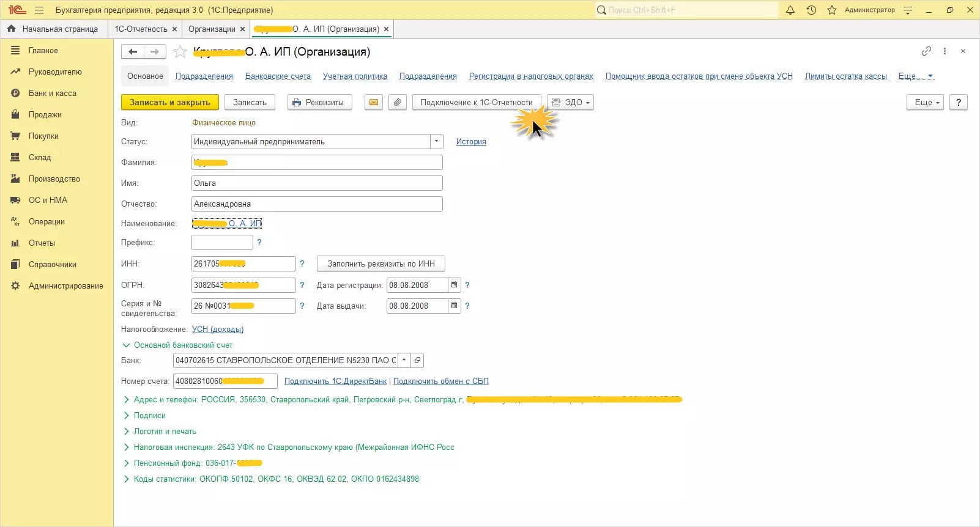Open the Отчеты sidebar section

click(x=42, y=243)
